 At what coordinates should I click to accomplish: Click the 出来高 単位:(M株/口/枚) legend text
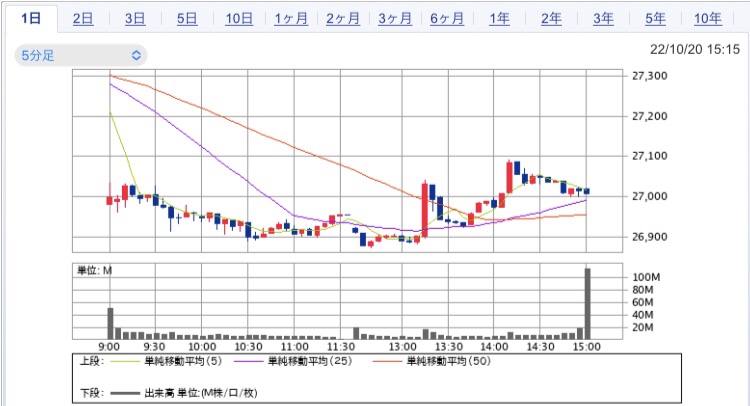pyautogui.click(x=201, y=393)
